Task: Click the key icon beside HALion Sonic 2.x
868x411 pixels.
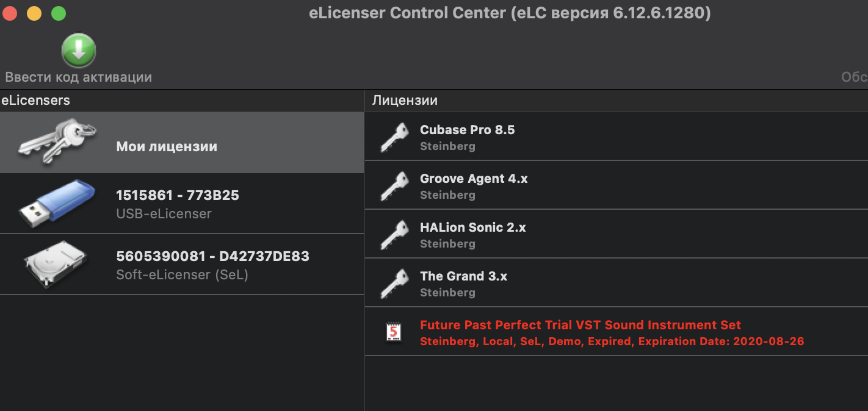Action: (394, 234)
